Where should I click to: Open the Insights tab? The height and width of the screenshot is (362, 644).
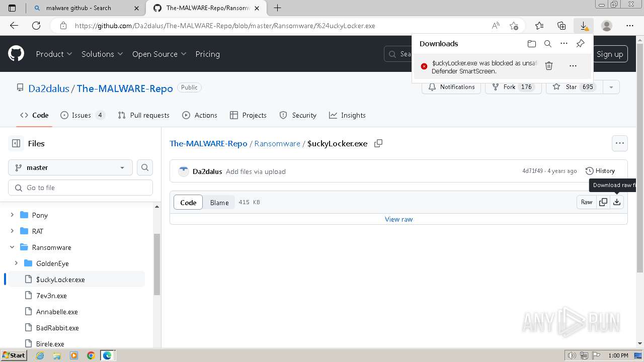tap(347, 115)
